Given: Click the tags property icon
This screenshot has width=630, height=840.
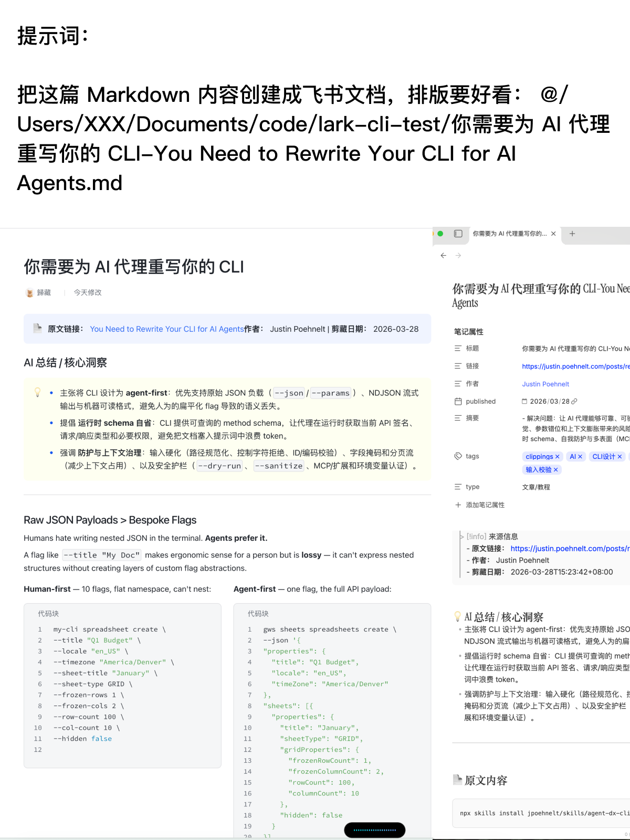Looking at the screenshot, I should point(458,456).
